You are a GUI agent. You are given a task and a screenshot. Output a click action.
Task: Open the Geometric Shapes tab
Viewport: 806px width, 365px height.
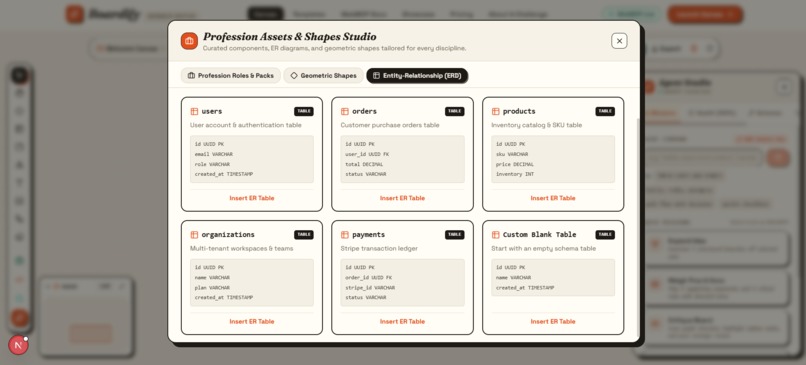click(x=323, y=76)
